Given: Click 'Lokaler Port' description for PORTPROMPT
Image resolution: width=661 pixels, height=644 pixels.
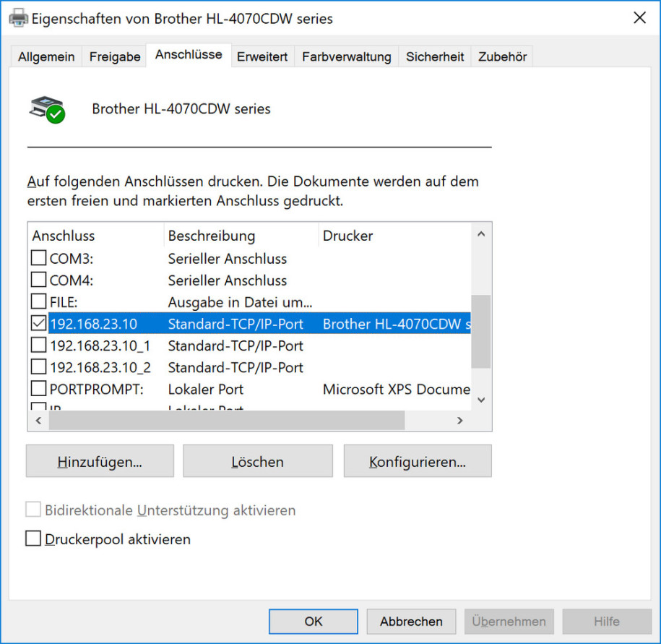Looking at the screenshot, I should click(x=206, y=390).
